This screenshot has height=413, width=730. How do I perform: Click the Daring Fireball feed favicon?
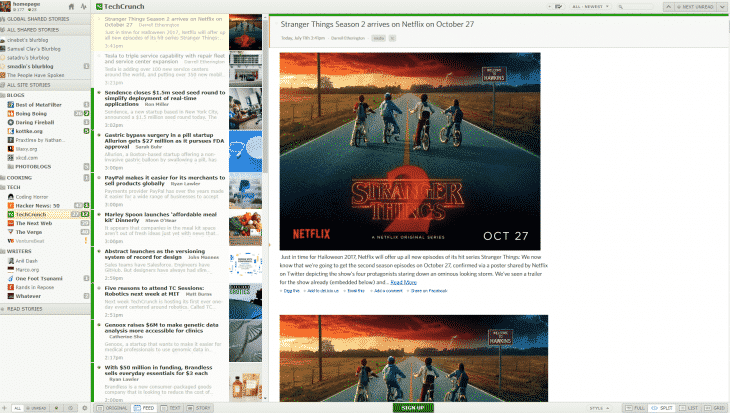11,122
